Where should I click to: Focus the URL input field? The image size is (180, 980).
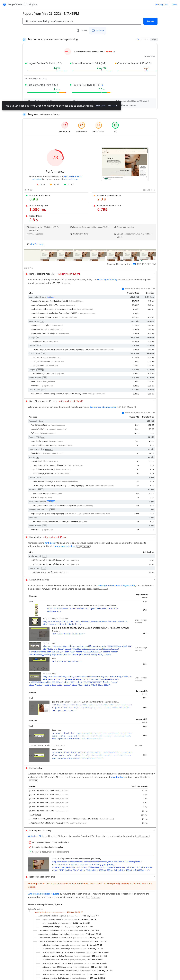(x=82, y=21)
